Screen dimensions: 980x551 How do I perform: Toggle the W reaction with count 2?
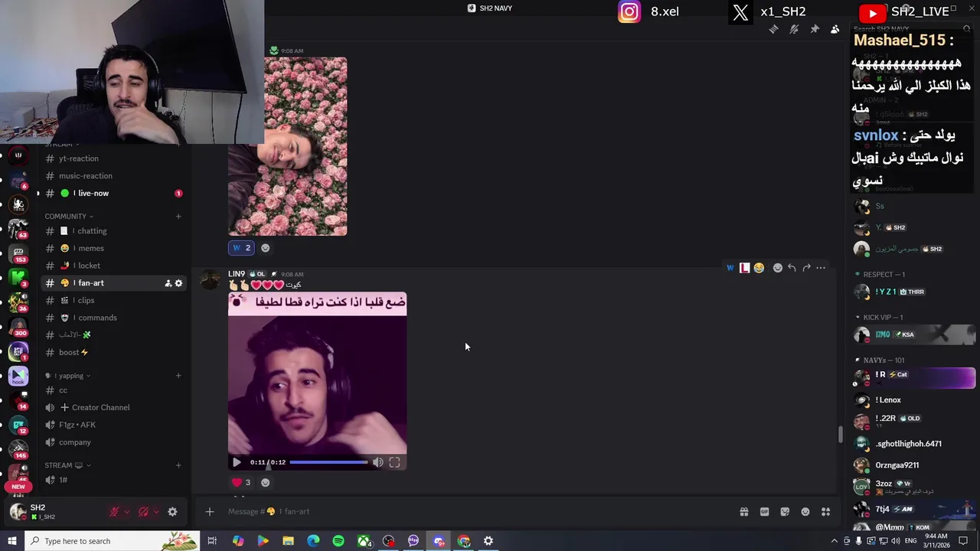241,248
